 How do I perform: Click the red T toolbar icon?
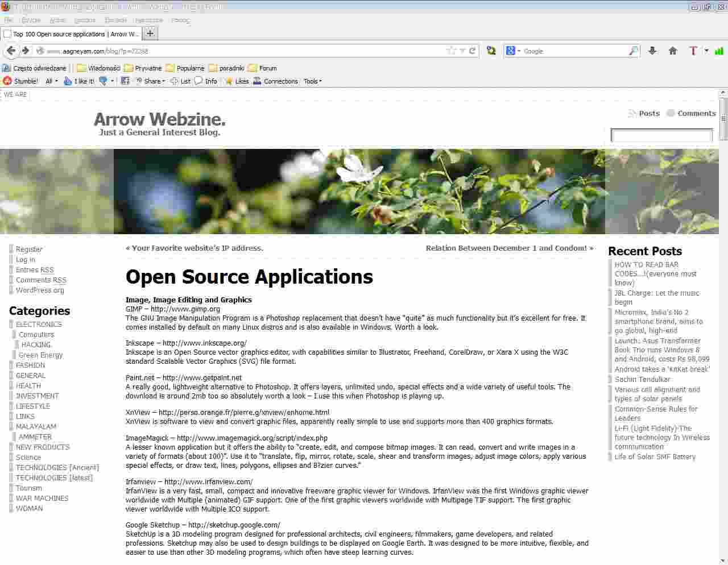pyautogui.click(x=693, y=51)
